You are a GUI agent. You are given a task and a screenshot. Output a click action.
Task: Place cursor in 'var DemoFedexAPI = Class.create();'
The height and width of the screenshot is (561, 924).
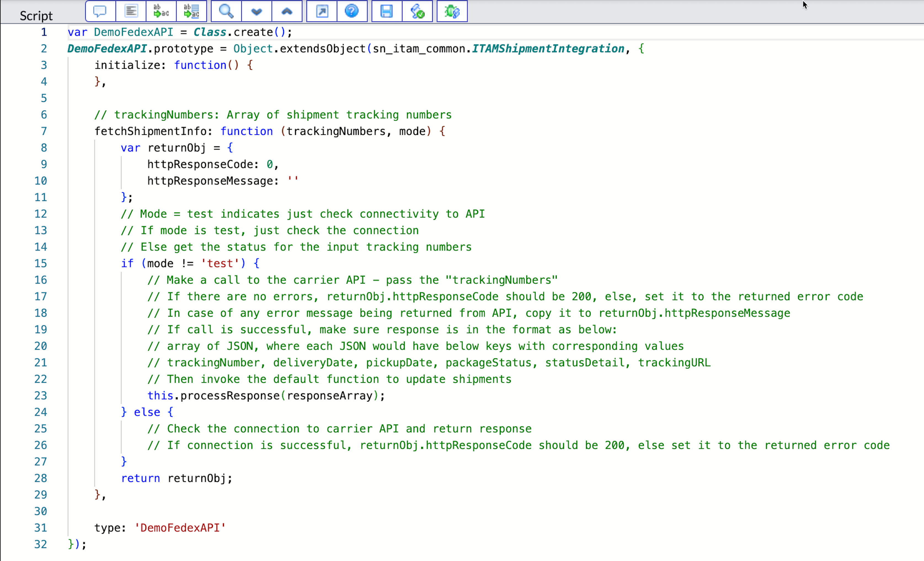[x=180, y=32]
